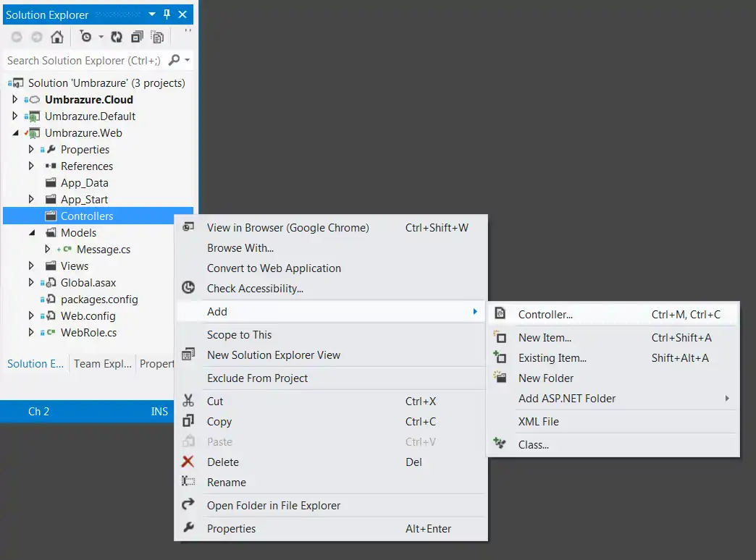Open the Solution Explorer window position dropdown
The width and height of the screenshot is (756, 560).
[x=152, y=14]
